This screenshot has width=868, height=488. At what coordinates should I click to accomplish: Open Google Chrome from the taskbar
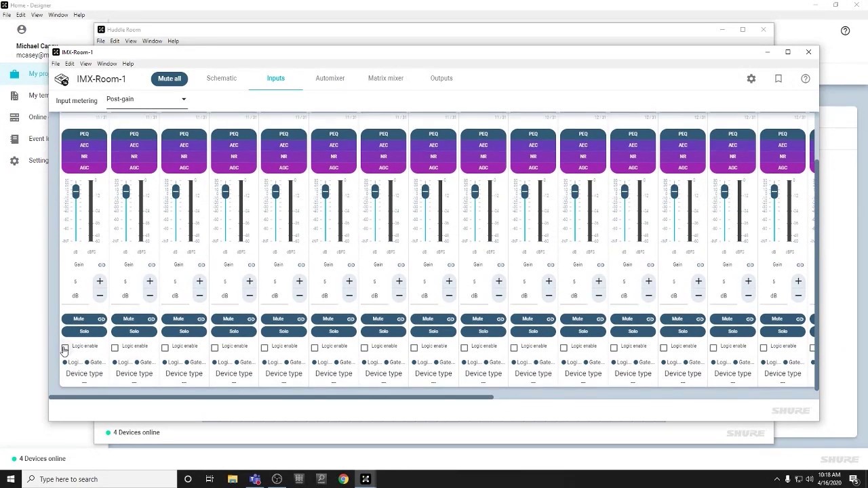pyautogui.click(x=344, y=479)
